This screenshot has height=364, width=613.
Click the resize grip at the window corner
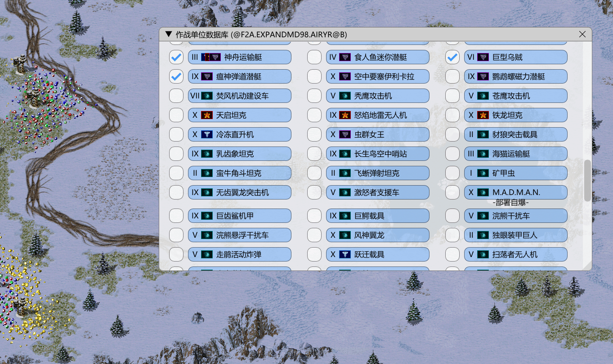[x=587, y=266]
